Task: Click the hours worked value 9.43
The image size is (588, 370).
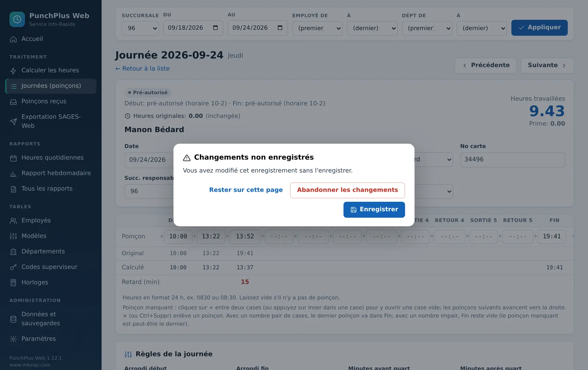Action: [546, 111]
